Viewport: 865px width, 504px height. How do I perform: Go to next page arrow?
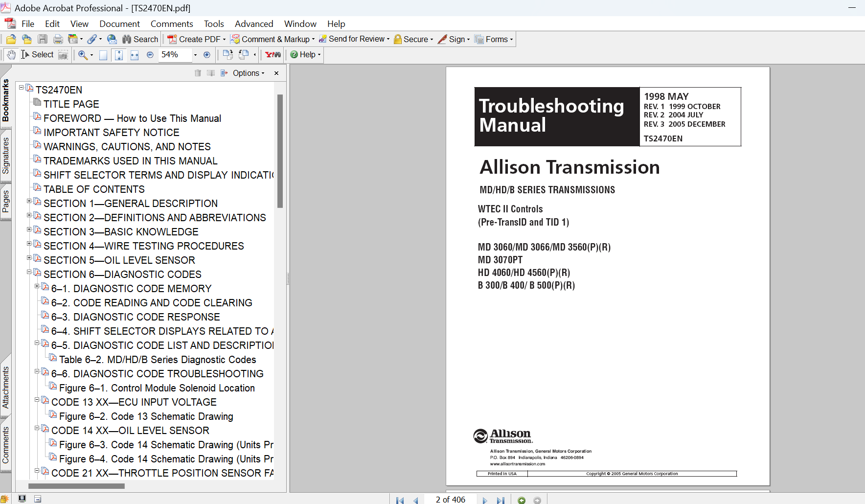tap(485, 500)
